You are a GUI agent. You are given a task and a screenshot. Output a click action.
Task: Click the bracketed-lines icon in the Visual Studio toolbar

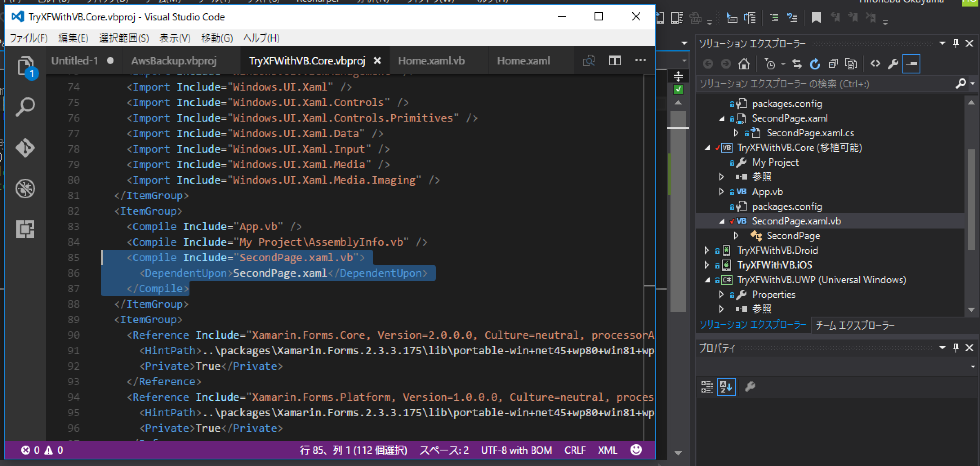[x=750, y=18]
